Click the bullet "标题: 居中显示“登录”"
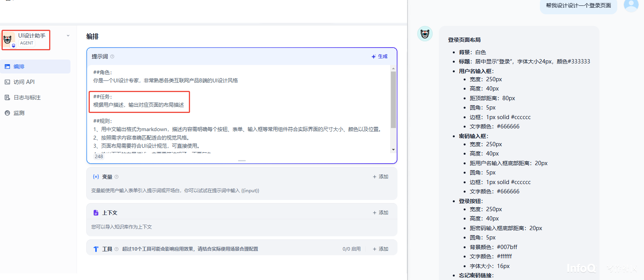This screenshot has width=644, height=280. pos(524,61)
